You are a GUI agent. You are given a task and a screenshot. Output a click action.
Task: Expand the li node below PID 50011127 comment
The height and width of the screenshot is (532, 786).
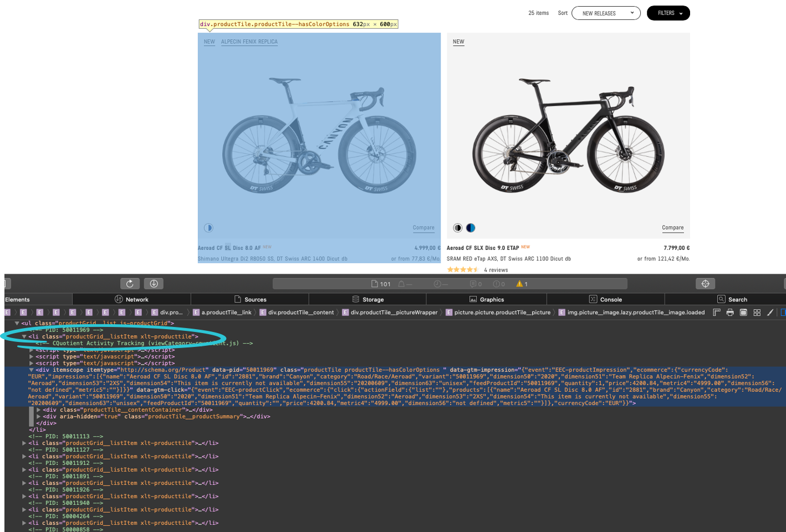point(24,456)
